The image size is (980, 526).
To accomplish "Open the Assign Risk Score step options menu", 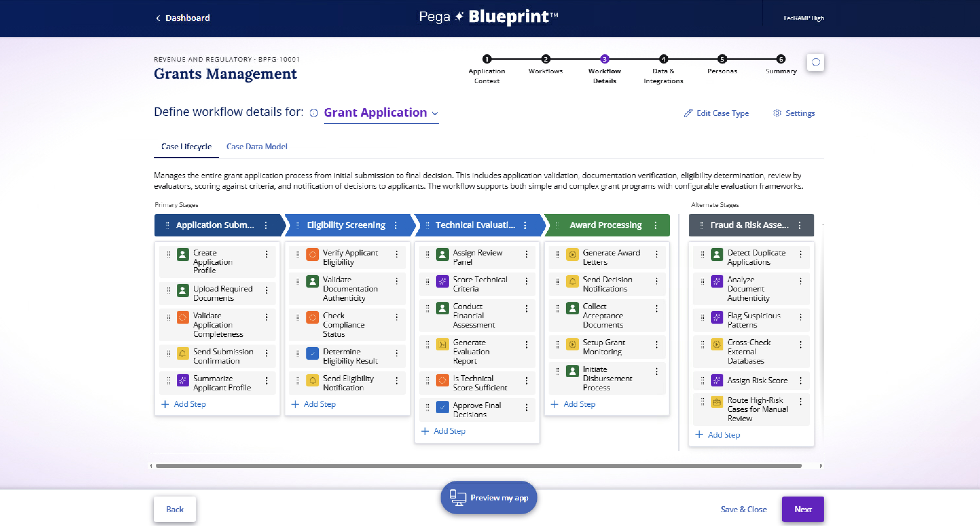I will [x=800, y=381].
